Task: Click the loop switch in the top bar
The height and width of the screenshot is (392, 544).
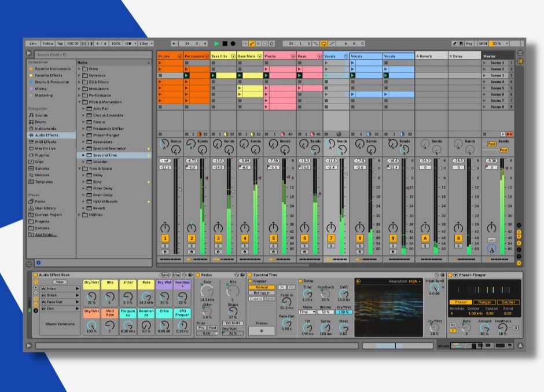Action: click(324, 43)
